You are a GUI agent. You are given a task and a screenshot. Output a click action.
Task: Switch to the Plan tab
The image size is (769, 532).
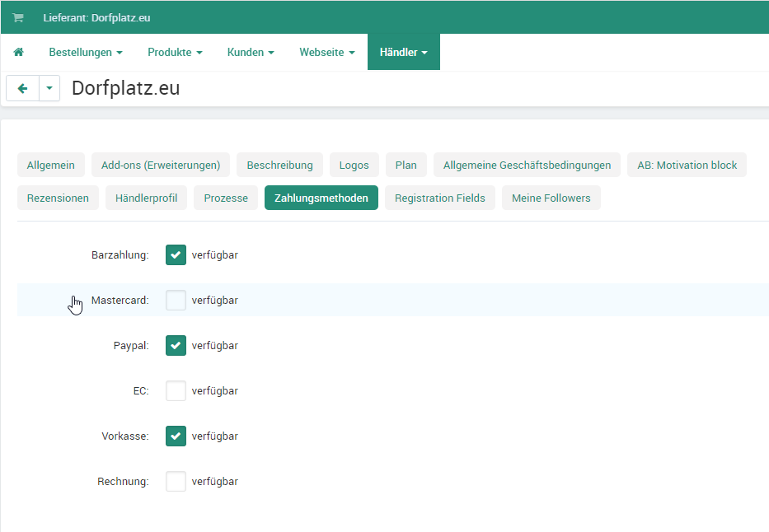pos(406,165)
